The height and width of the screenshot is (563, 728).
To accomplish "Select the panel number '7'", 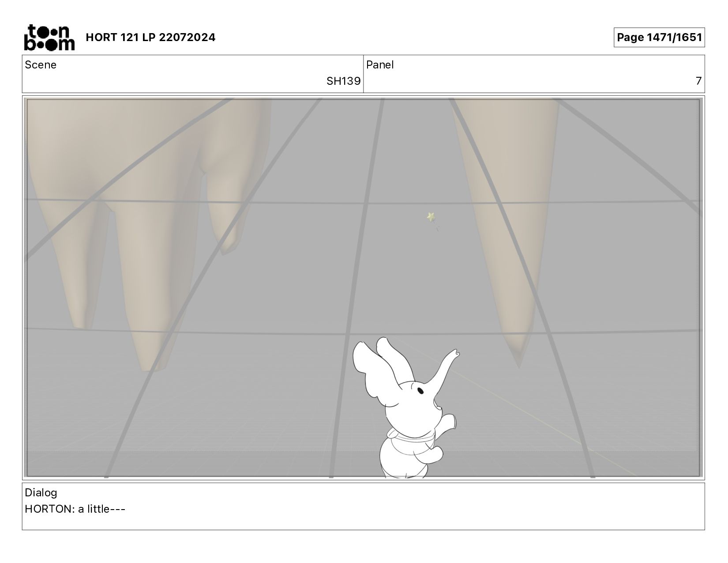I will (x=698, y=81).
